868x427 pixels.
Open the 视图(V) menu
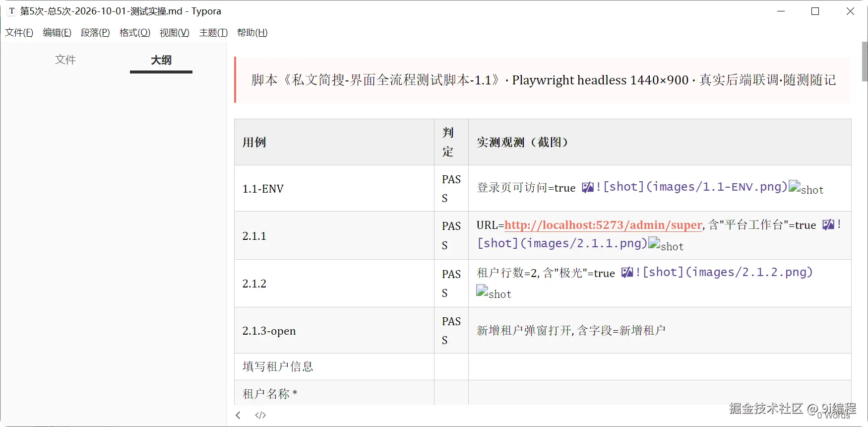coord(175,33)
